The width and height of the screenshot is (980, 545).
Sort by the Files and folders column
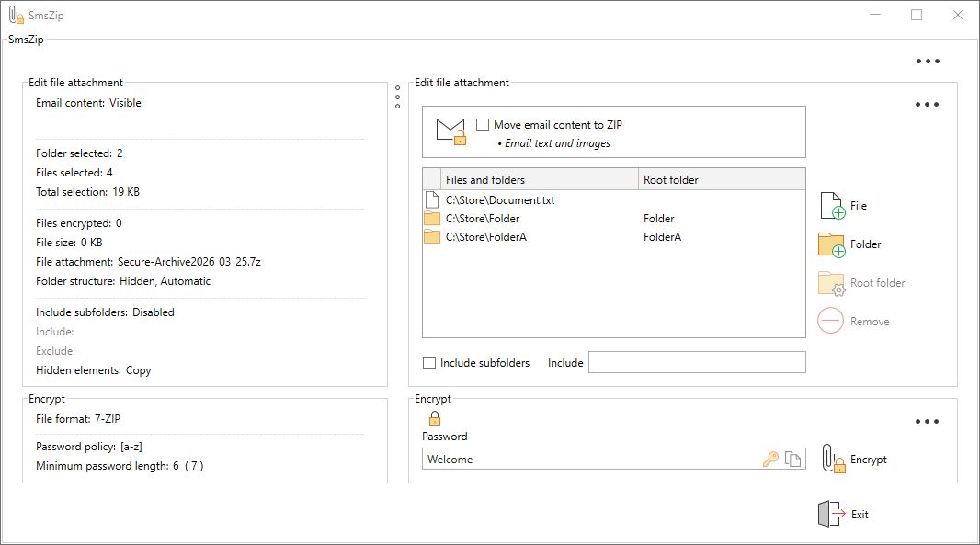point(539,180)
